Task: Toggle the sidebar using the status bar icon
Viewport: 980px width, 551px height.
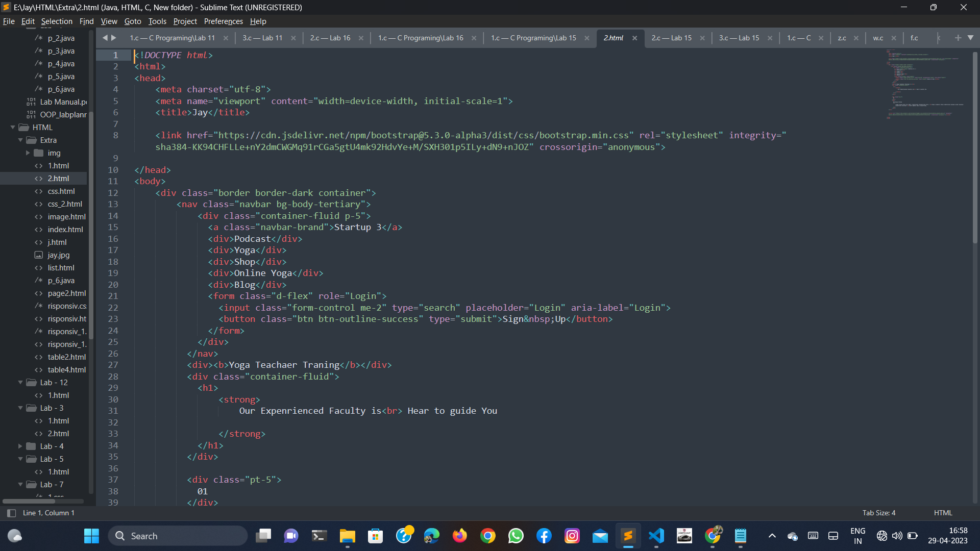Action: (11, 513)
